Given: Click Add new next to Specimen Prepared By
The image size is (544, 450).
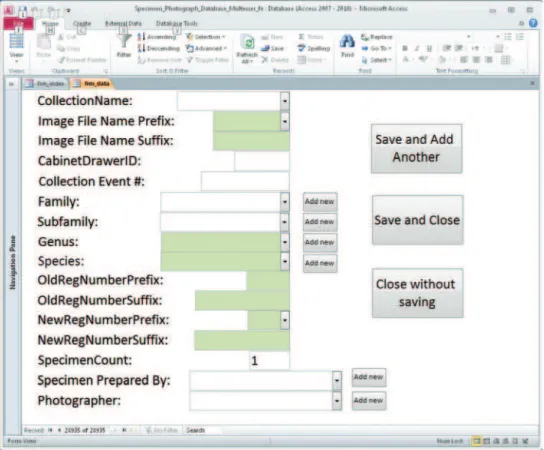Looking at the screenshot, I should pyautogui.click(x=368, y=377).
